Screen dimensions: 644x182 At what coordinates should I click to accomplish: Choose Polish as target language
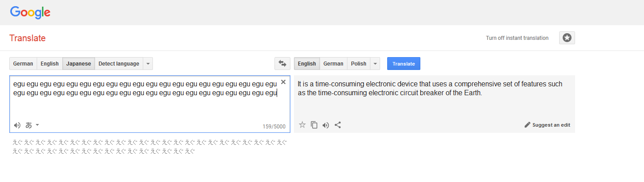(x=358, y=64)
